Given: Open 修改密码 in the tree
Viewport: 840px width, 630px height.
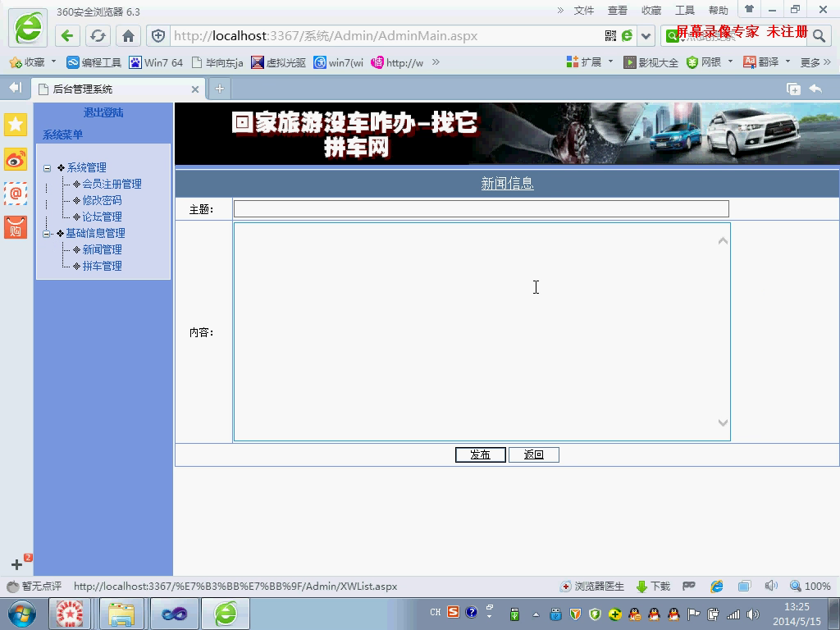Looking at the screenshot, I should 102,200.
